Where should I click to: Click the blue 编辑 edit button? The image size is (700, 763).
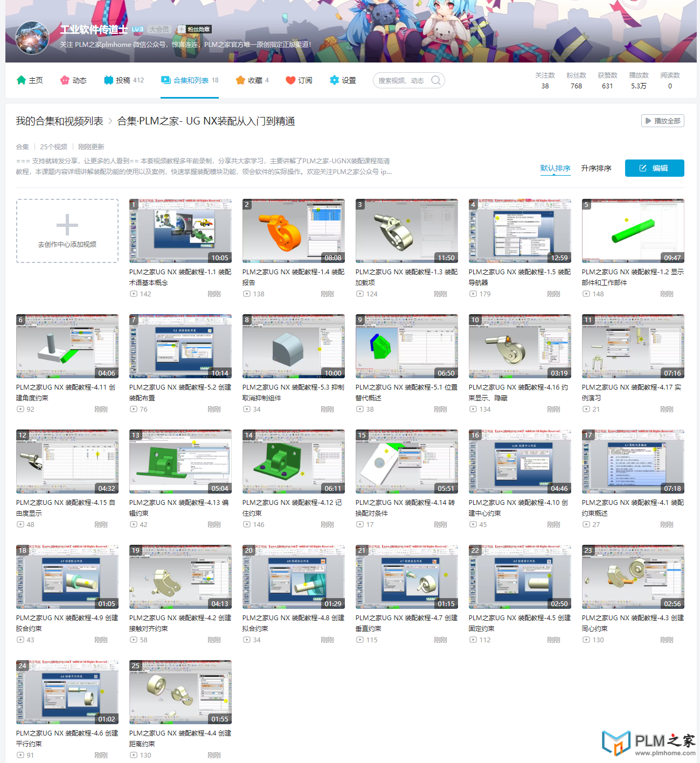coord(655,168)
